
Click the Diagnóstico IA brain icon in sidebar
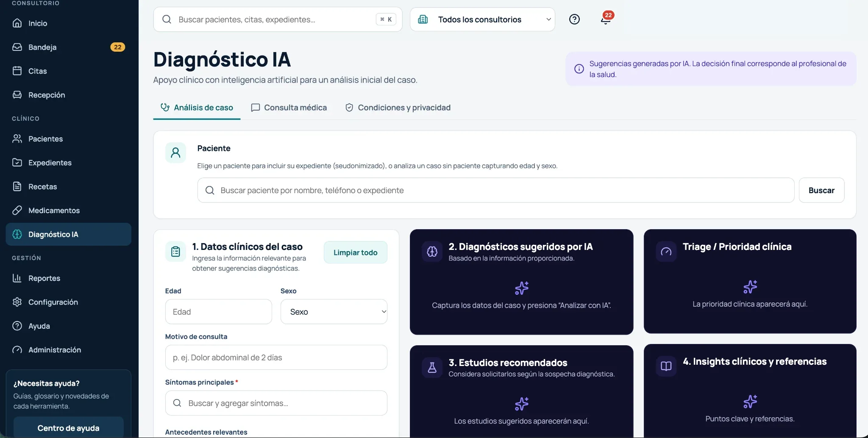17,234
